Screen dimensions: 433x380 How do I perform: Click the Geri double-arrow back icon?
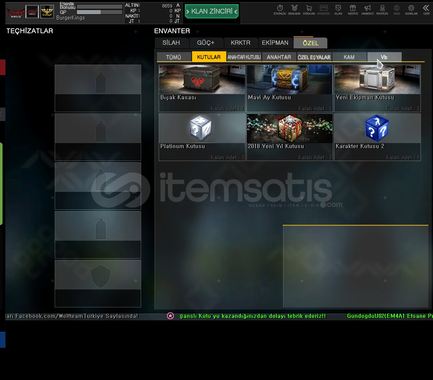(426, 10)
